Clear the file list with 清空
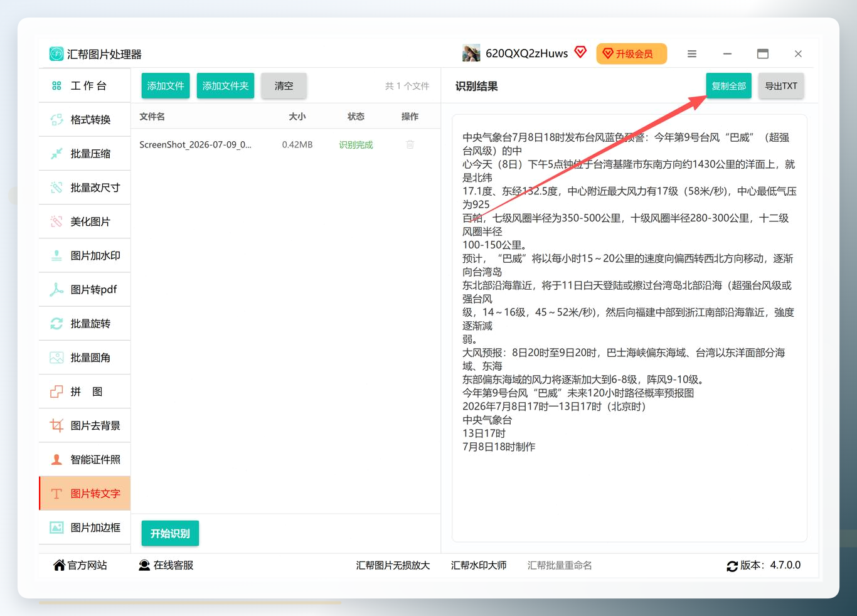This screenshot has width=857, height=616. point(284,86)
